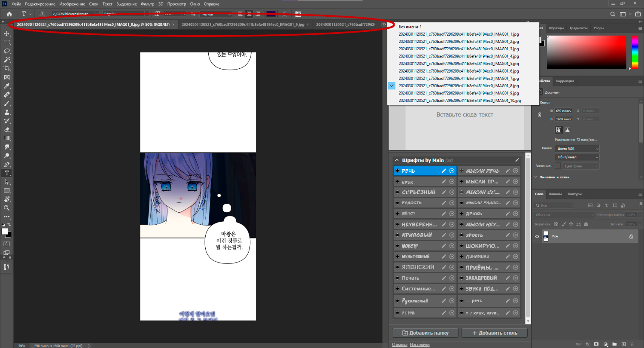This screenshot has height=348, width=644.
Task: Toggle Quick Mask mode
Action: 7,244
